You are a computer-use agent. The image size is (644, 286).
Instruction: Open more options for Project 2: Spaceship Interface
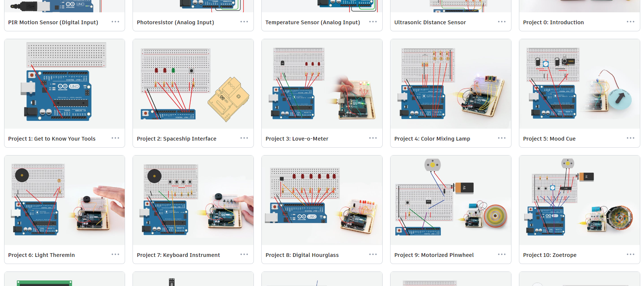[244, 138]
